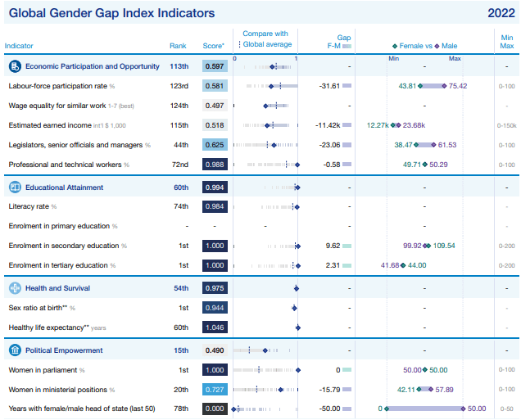Click the Educational Attainment book icon
Viewport: 521px width, 420px height.
click(15, 187)
